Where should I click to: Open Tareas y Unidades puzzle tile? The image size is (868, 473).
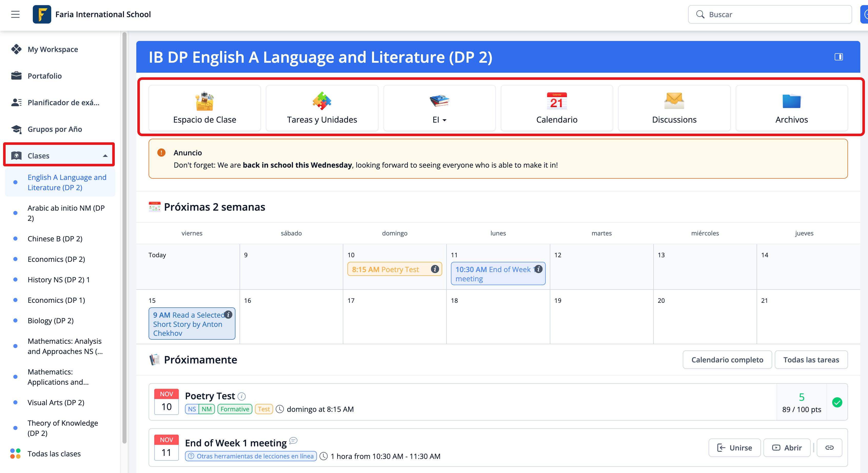tap(322, 108)
